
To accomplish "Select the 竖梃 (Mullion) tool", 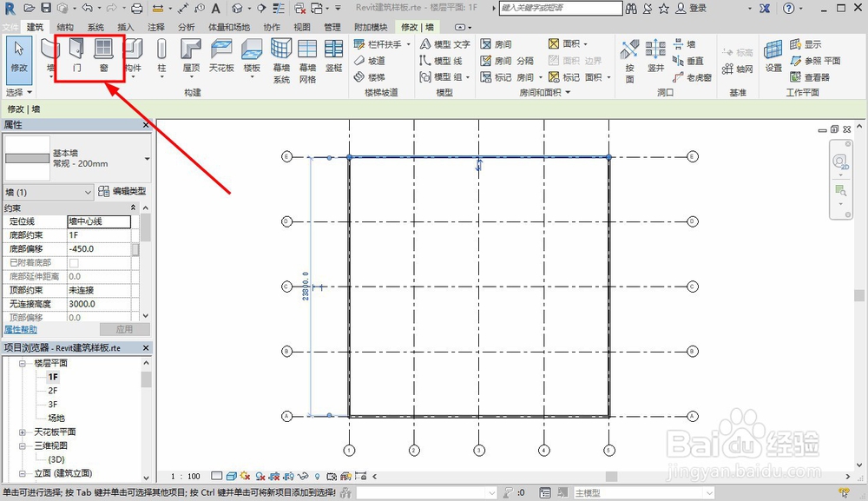I will pos(334,56).
